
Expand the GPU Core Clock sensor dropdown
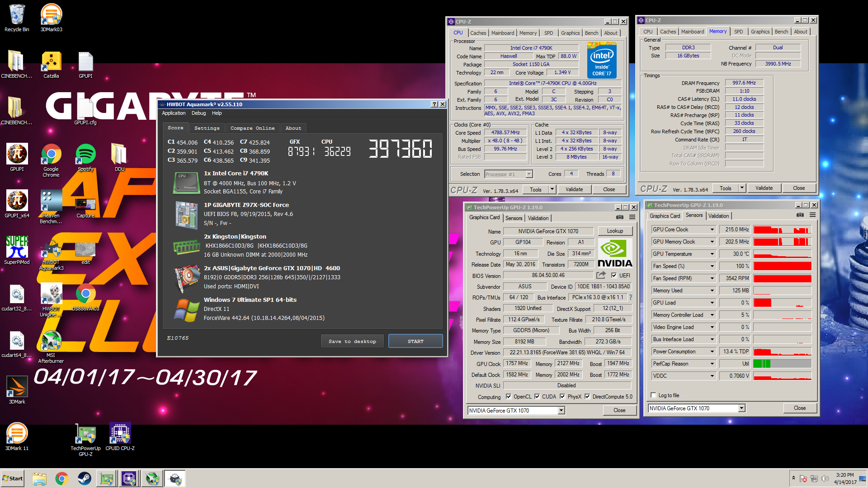(x=712, y=230)
